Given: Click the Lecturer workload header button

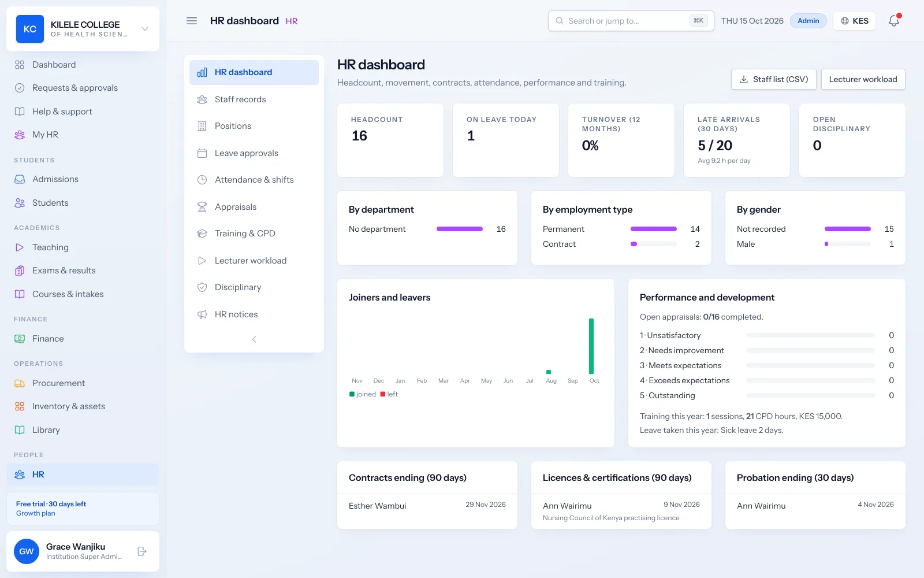Looking at the screenshot, I should pos(863,79).
